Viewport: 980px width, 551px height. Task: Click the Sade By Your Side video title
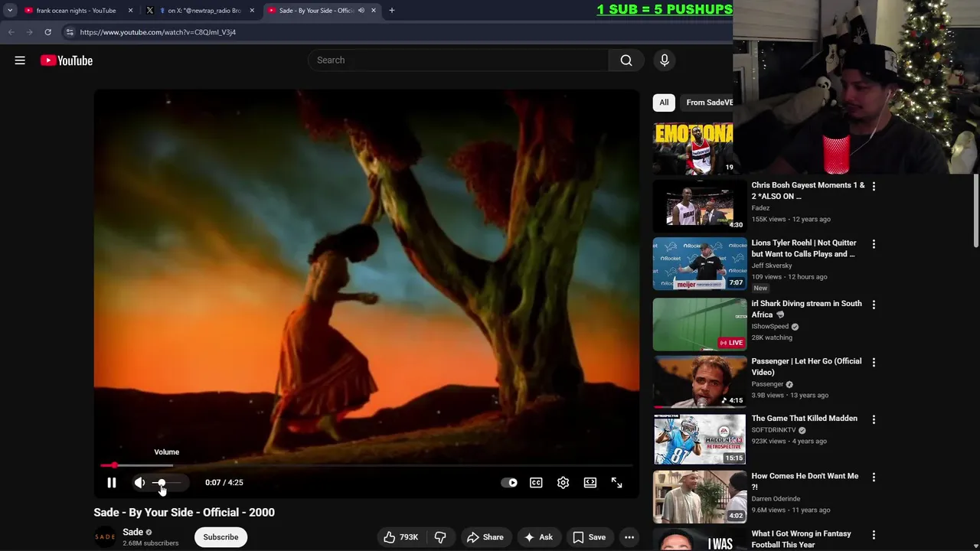pos(184,513)
